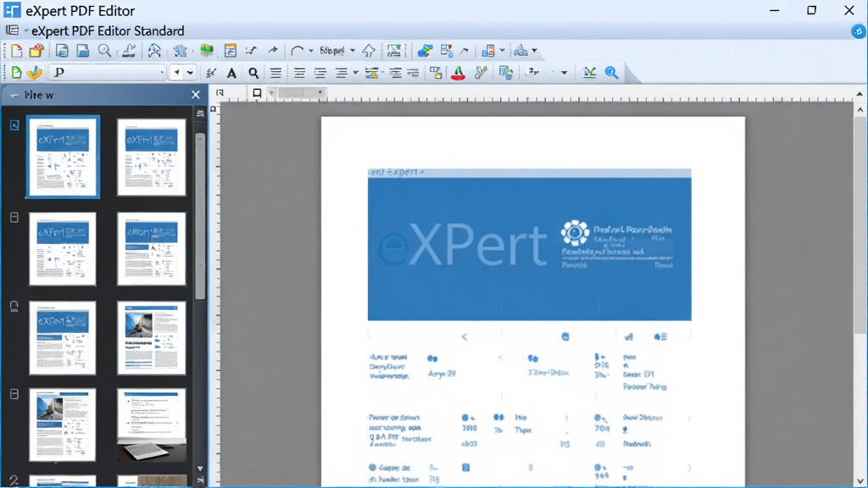Click the round blue icon at top right
Image resolution: width=868 pixels, height=488 pixels.
click(858, 31)
